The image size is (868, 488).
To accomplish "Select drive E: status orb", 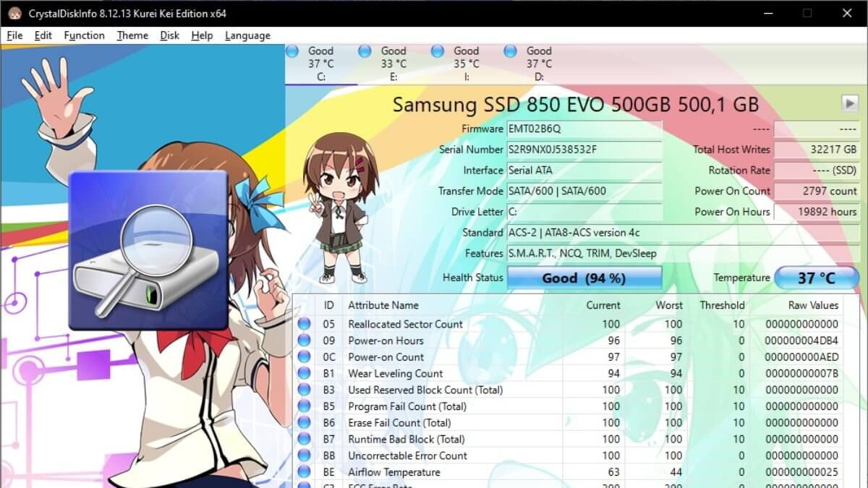I will click(x=365, y=51).
